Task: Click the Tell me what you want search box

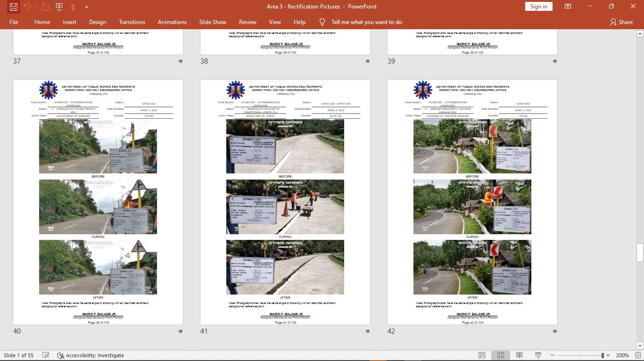Action: coord(366,22)
